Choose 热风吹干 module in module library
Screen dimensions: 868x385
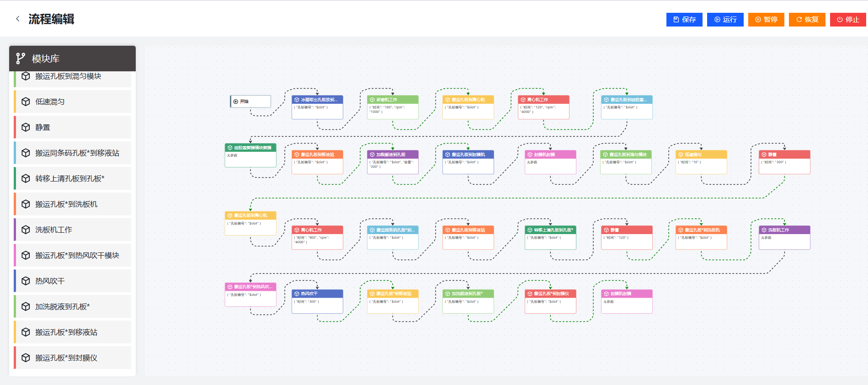(x=72, y=281)
